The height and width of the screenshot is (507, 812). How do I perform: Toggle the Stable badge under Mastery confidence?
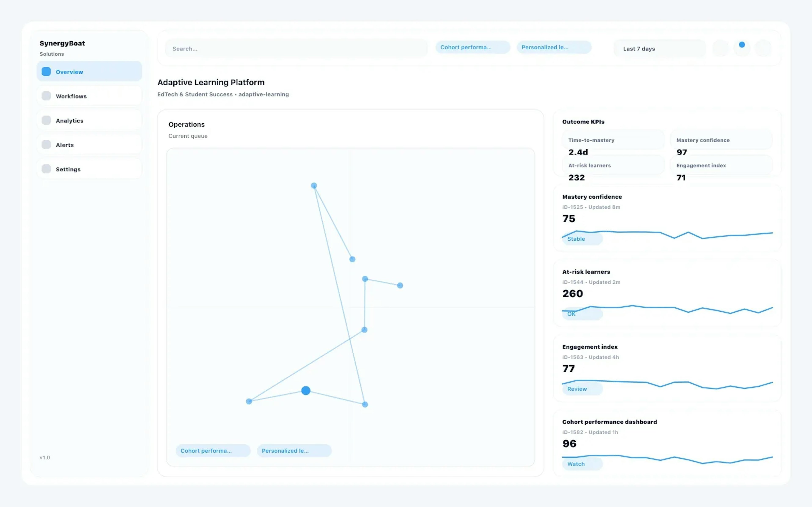pos(582,239)
